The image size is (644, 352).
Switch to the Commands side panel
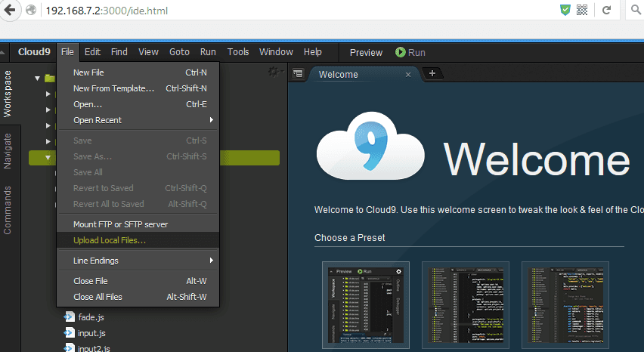point(8,210)
